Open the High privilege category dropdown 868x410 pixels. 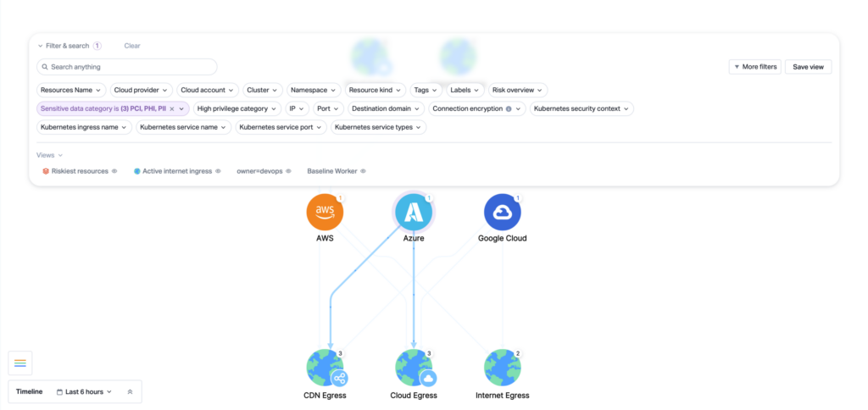tap(237, 109)
